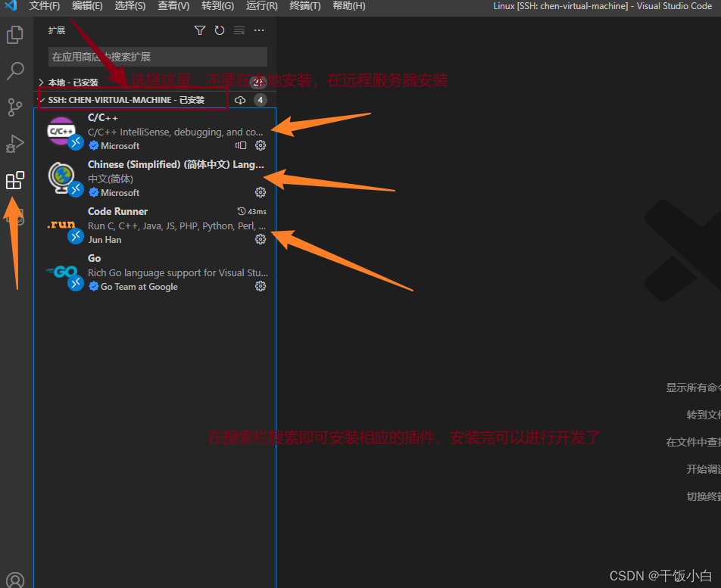721x588 pixels.
Task: Open the Source Control view
Action: (15, 107)
